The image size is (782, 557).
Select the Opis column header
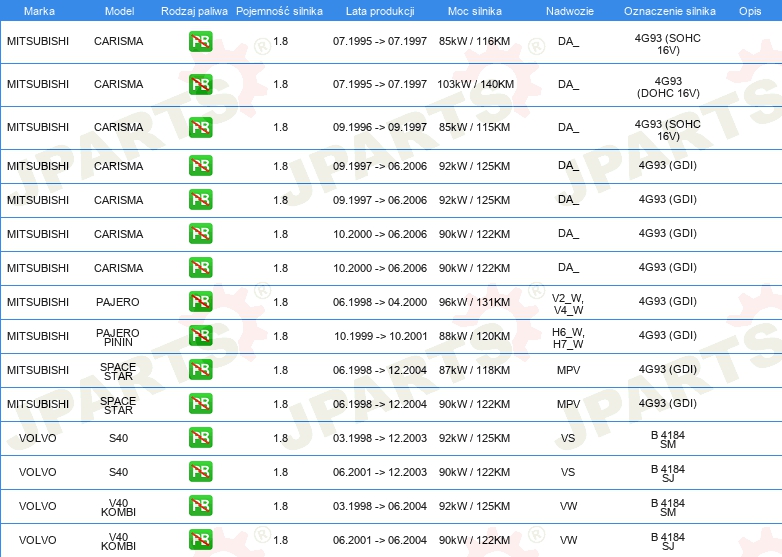coord(750,11)
